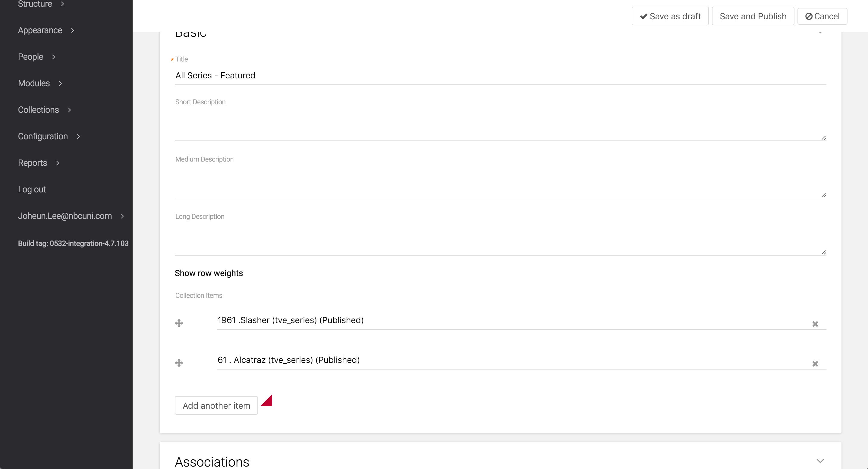Click the Long Description resize grip
This screenshot has width=868, height=469.
pyautogui.click(x=823, y=252)
